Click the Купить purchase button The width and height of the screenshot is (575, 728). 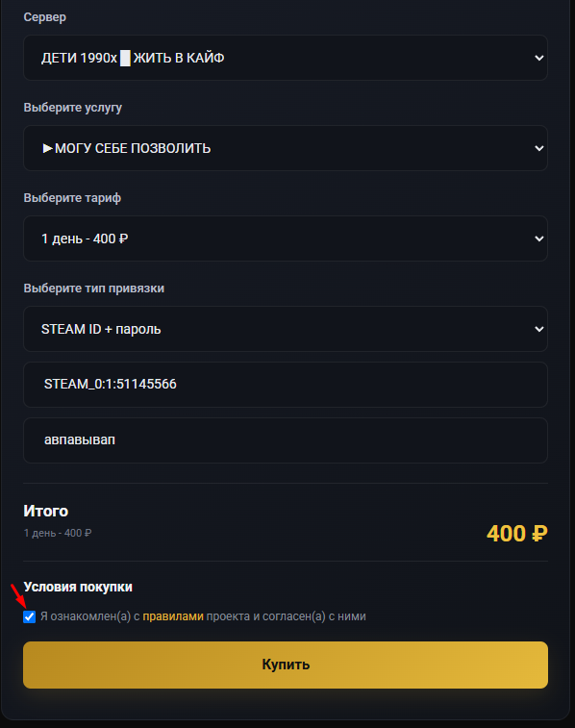click(286, 665)
